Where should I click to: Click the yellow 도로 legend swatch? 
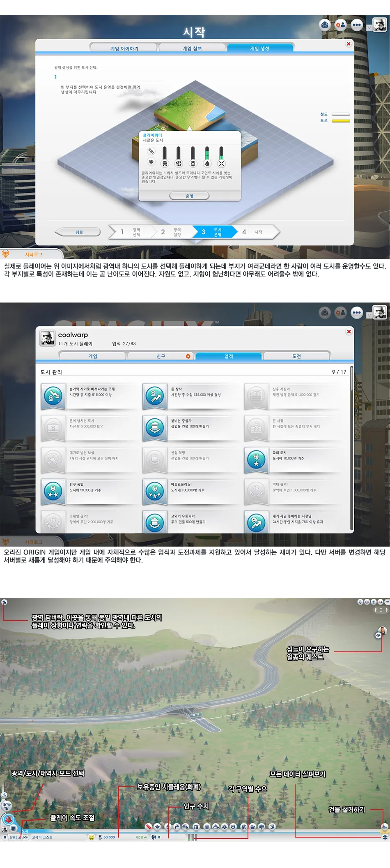pos(341,121)
